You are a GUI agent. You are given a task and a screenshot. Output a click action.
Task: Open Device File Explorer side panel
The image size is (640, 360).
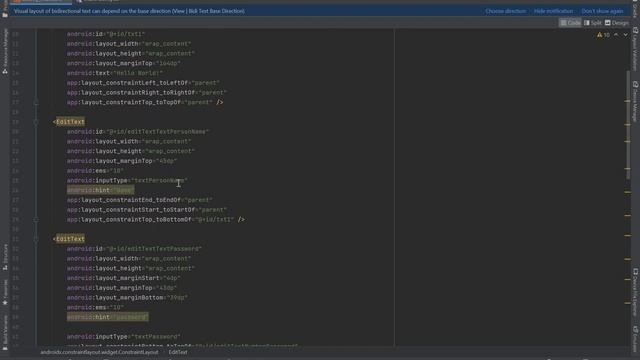click(635, 292)
